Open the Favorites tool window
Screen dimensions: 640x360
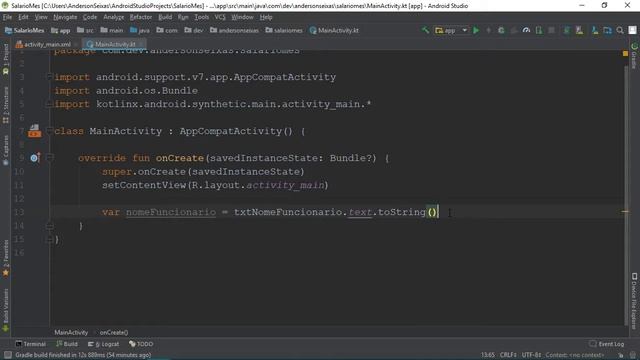click(6, 258)
